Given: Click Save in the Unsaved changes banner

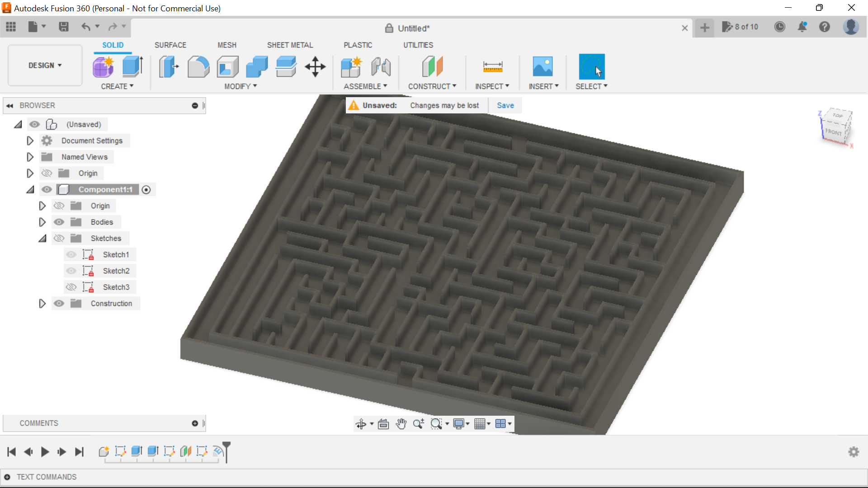Looking at the screenshot, I should [x=505, y=105].
